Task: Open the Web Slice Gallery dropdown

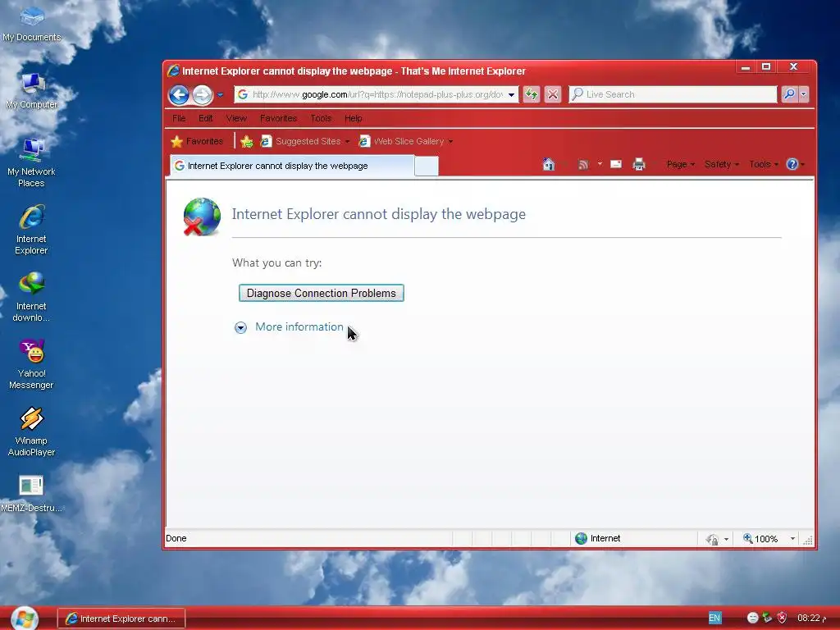Action: point(406,141)
